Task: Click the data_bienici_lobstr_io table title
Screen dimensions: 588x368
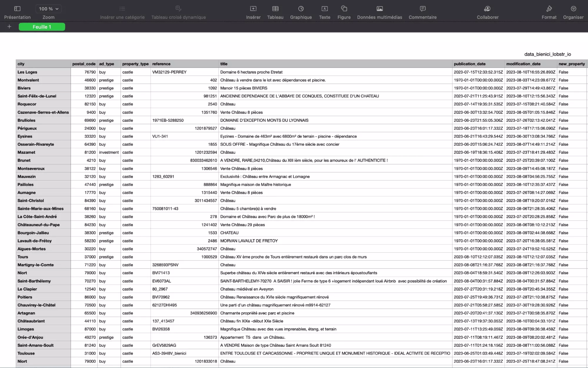Action: click(547, 54)
